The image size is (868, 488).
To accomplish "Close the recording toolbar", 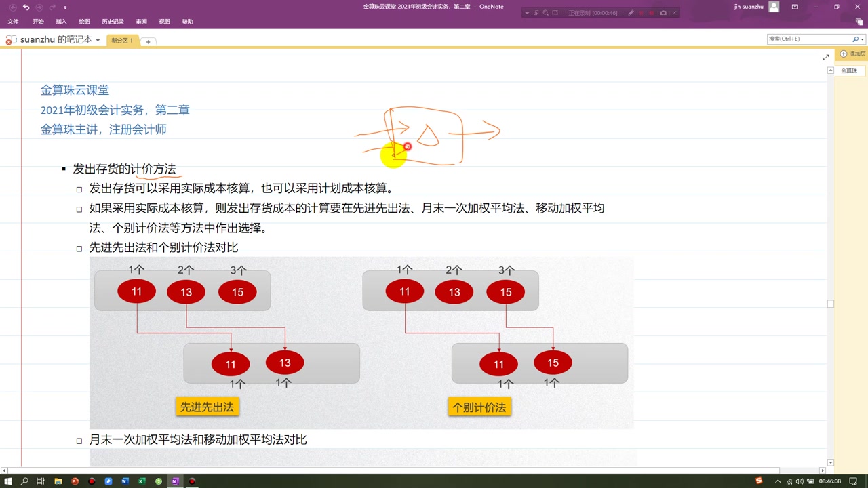I will pos(674,13).
